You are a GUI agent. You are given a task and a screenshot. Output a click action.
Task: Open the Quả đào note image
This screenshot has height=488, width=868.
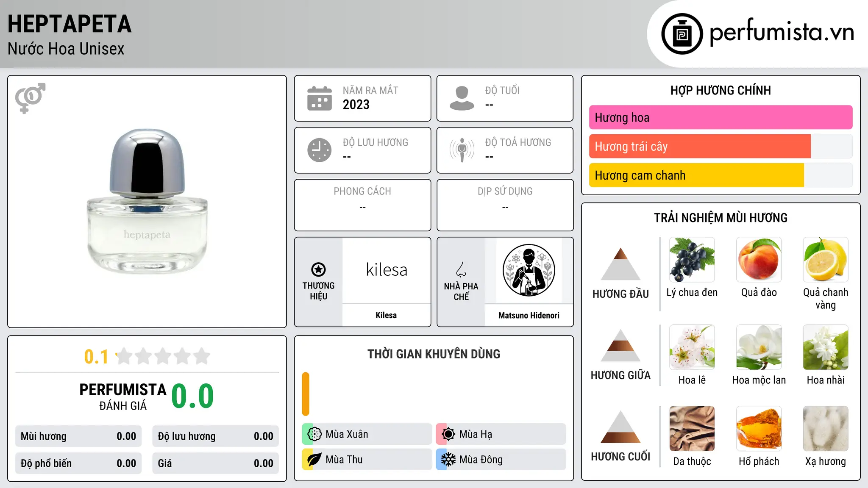[x=759, y=260]
